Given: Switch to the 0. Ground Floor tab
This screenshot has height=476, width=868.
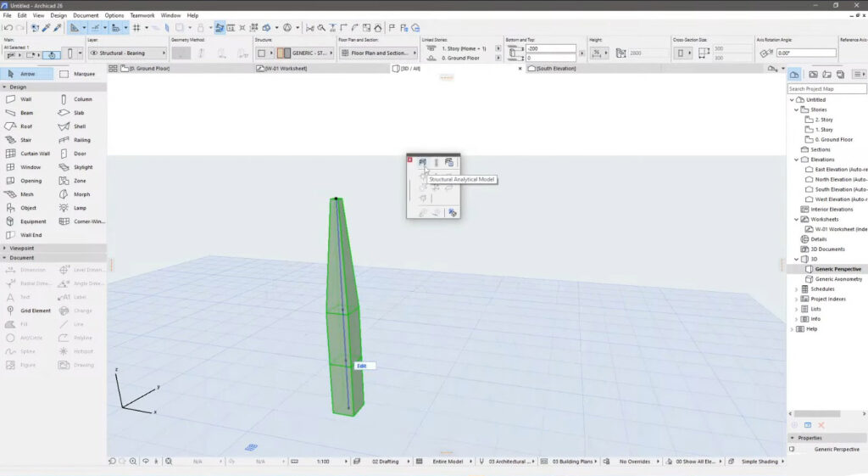Looking at the screenshot, I should point(146,69).
